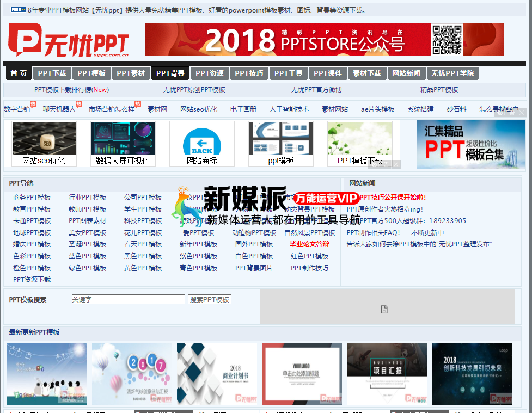This screenshot has height=413, width=532.
Task: Click the 无忧PPT site logo
Action: click(x=69, y=40)
